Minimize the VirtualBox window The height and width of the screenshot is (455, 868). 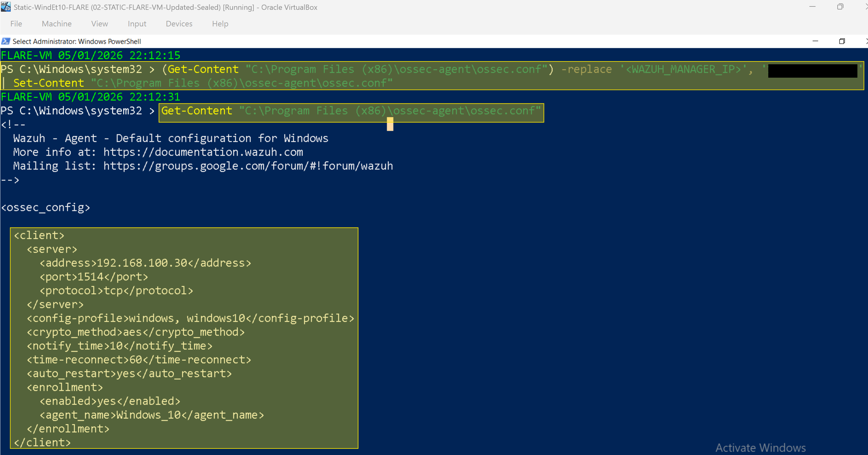coord(812,7)
